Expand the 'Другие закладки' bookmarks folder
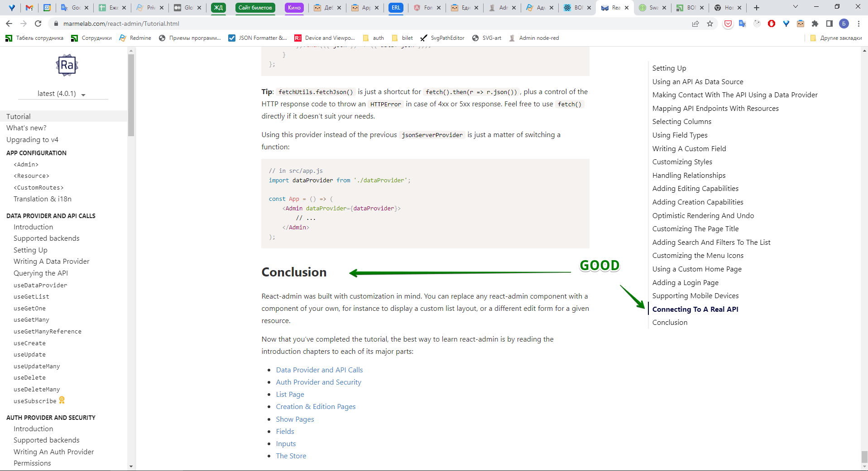 [835, 38]
